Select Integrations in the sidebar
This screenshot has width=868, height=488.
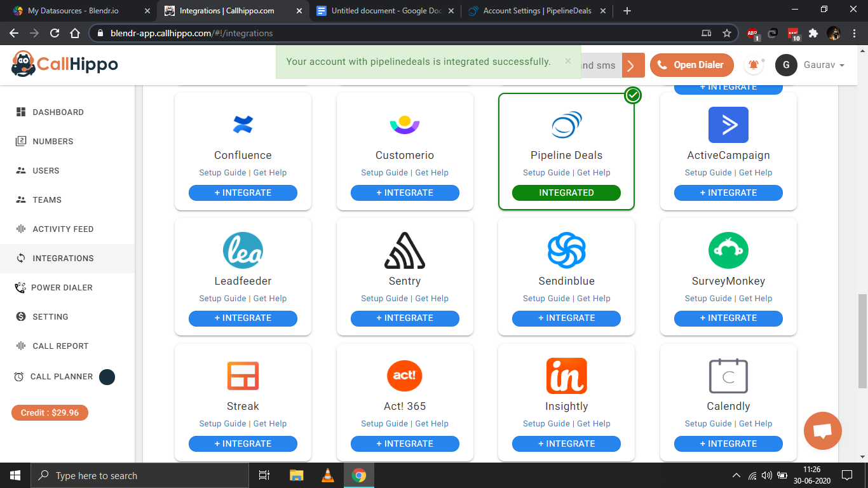point(67,258)
